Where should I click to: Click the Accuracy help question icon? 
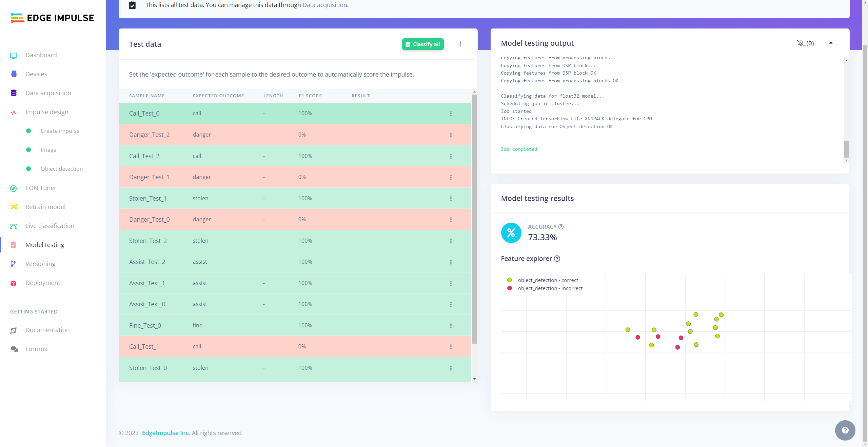click(x=561, y=227)
